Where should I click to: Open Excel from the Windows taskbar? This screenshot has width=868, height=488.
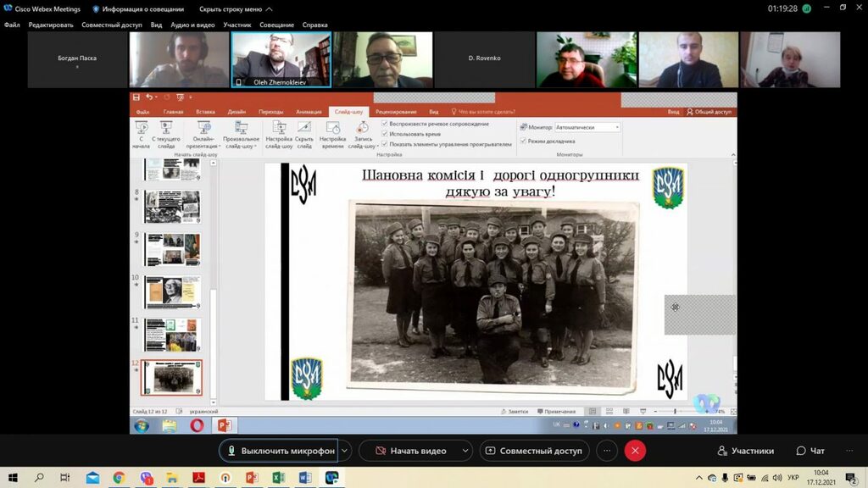278,478
